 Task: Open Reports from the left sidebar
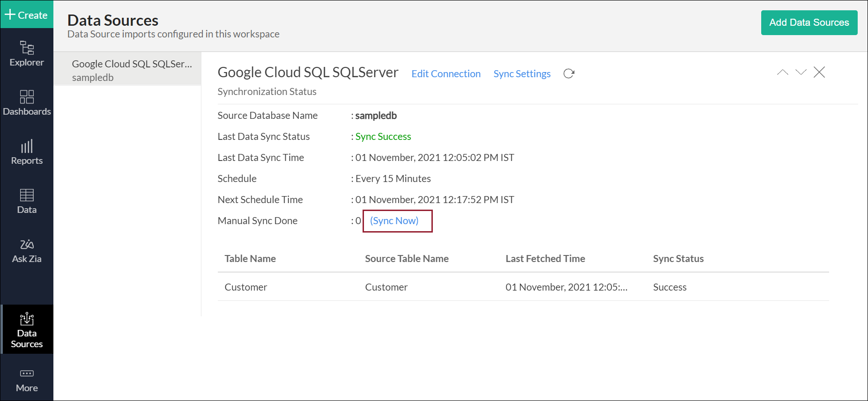[x=27, y=152]
